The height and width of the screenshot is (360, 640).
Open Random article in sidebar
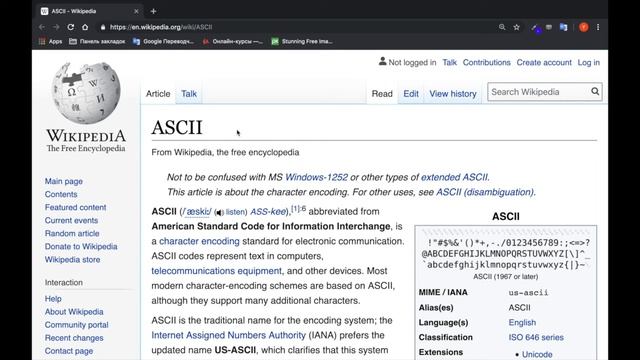[x=72, y=233]
